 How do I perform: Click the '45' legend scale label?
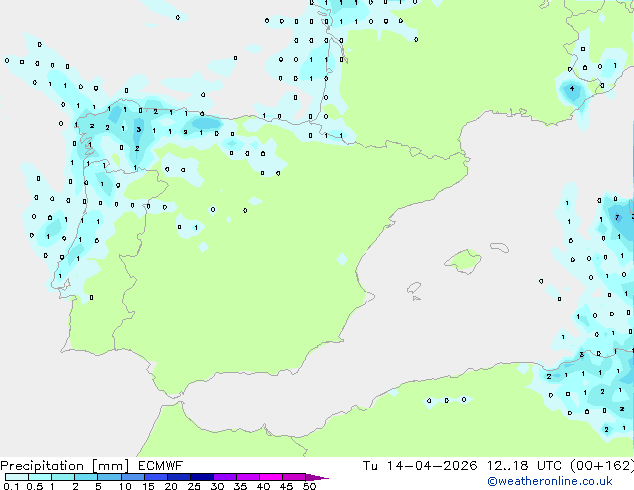tap(286, 486)
